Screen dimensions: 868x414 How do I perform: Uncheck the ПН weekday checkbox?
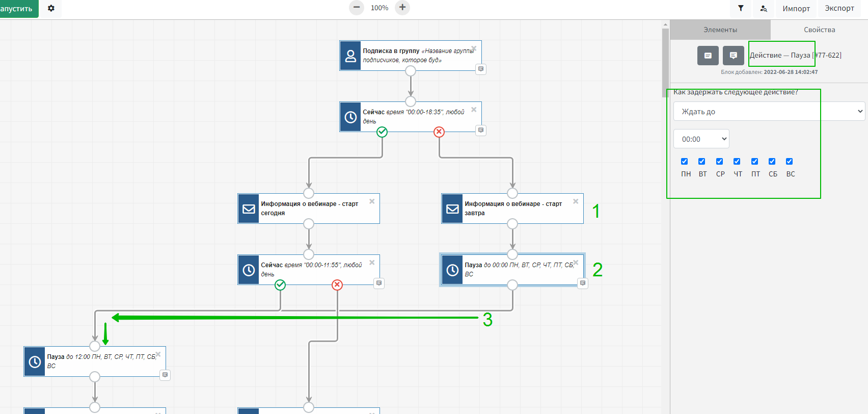(685, 162)
